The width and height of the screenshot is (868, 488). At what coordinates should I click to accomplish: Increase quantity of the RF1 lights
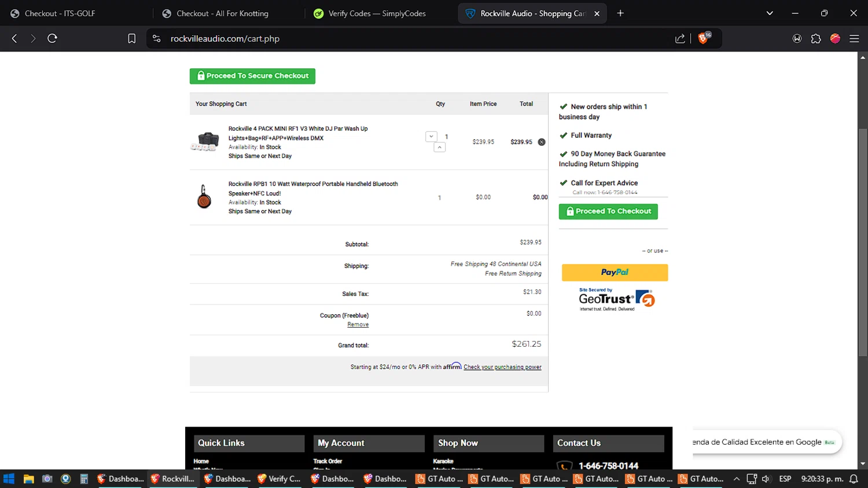tap(440, 148)
